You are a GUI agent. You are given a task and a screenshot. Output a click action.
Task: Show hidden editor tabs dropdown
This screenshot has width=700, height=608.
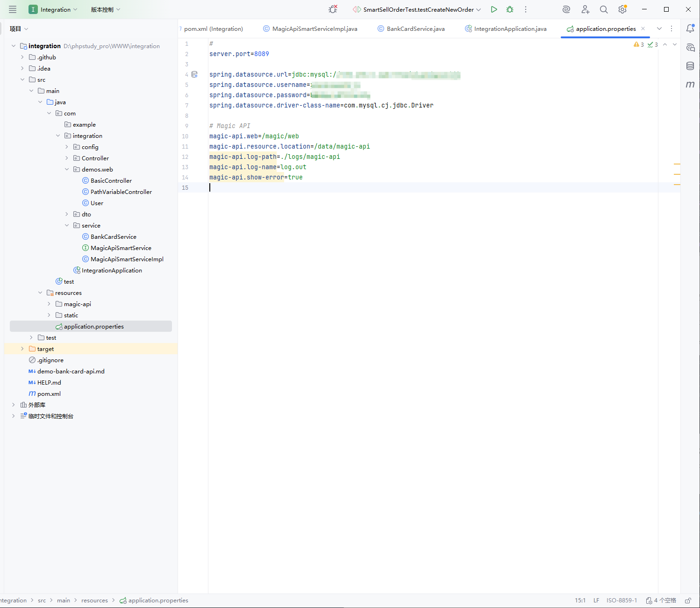click(659, 29)
